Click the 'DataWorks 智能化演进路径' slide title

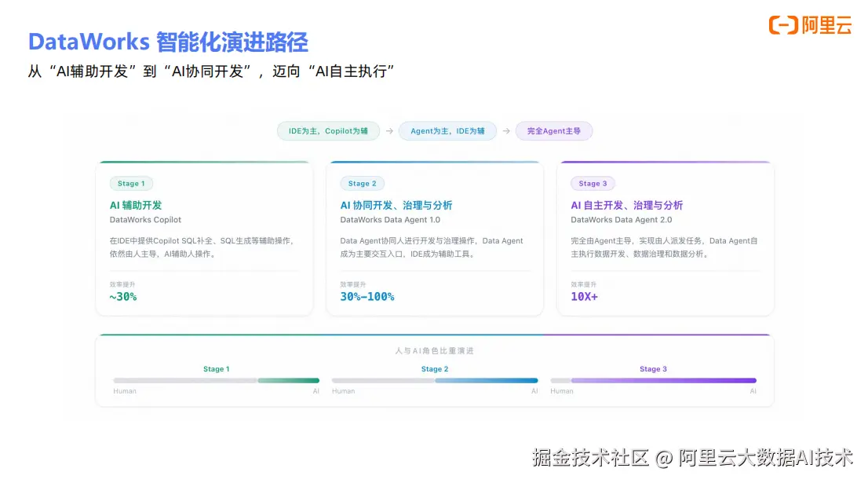pyautogui.click(x=168, y=42)
